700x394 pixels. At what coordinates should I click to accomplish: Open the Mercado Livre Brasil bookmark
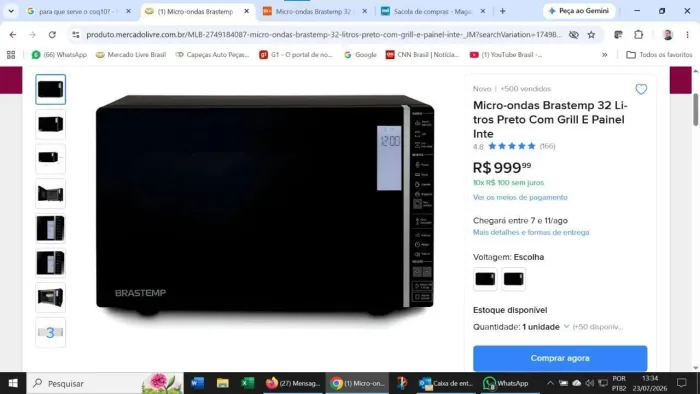coord(131,54)
